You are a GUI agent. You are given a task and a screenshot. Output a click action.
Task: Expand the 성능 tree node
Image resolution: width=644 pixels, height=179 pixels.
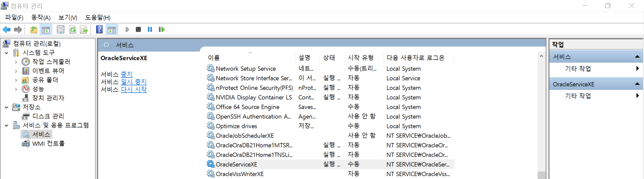[x=16, y=89]
